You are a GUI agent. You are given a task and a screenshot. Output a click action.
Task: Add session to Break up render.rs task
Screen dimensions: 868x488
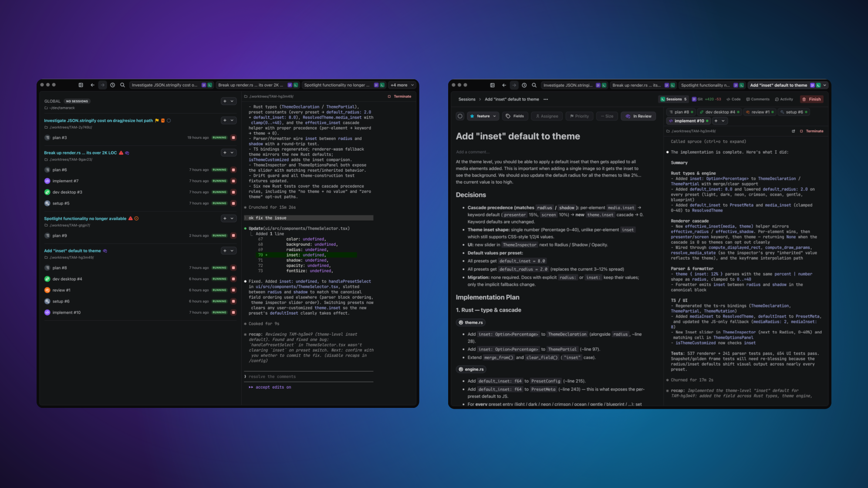click(x=225, y=152)
